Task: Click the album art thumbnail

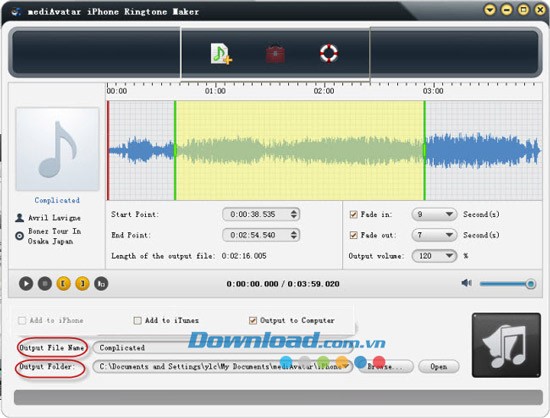Action: click(57, 149)
